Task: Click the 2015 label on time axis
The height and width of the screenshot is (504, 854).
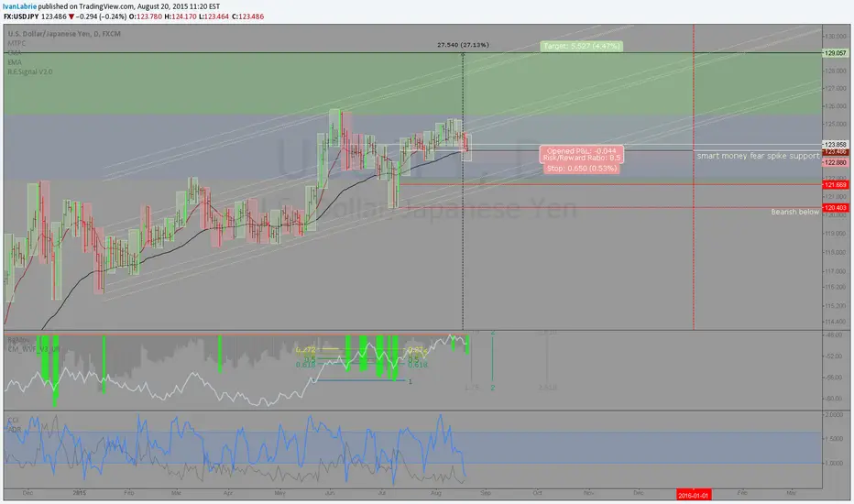Action: click(80, 493)
